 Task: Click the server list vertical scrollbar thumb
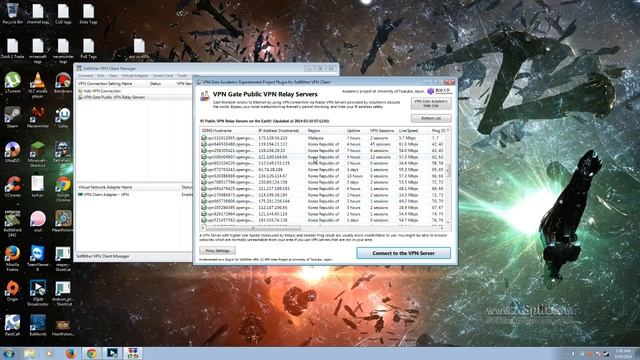[448, 170]
